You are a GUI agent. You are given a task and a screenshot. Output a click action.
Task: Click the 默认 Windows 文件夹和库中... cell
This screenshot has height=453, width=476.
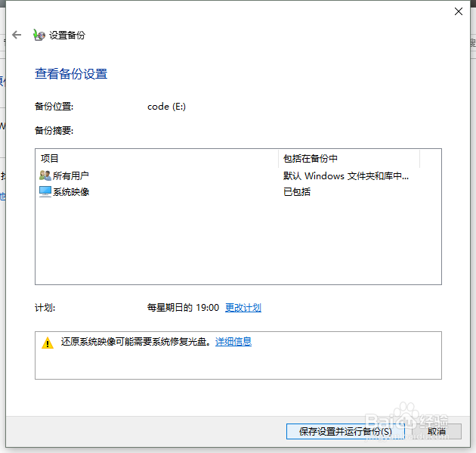(x=346, y=175)
